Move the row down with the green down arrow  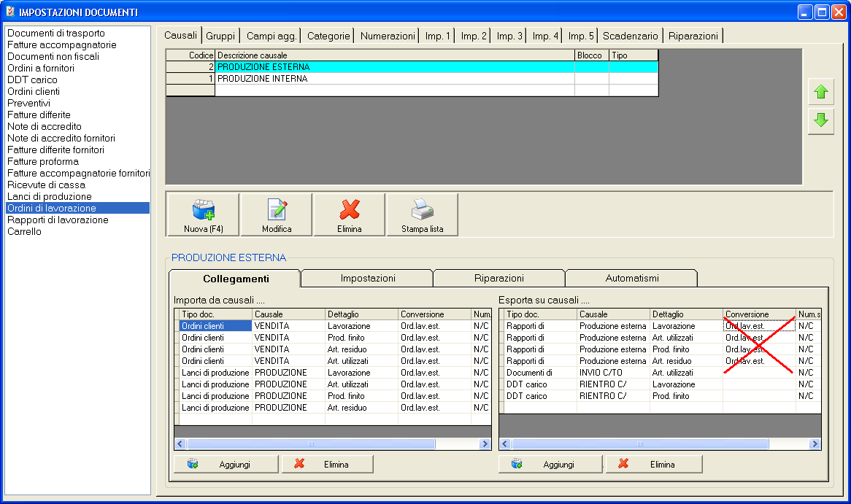[x=821, y=121]
